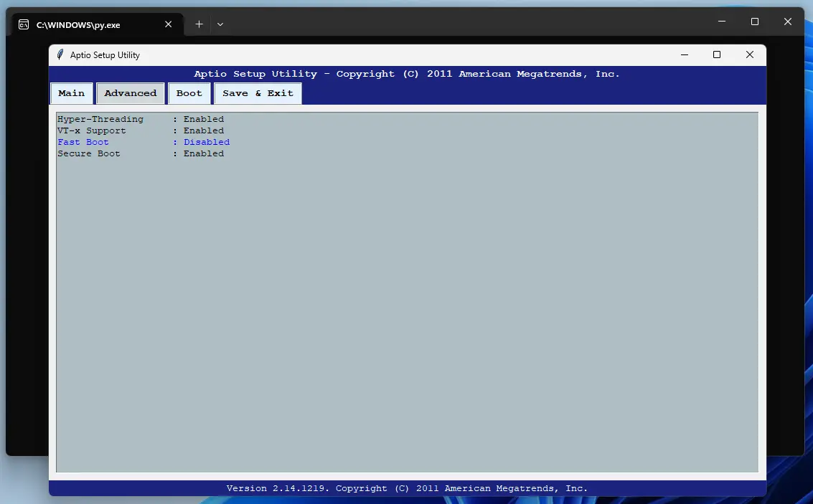
Task: Open the Boot tab
Action: [x=189, y=93]
